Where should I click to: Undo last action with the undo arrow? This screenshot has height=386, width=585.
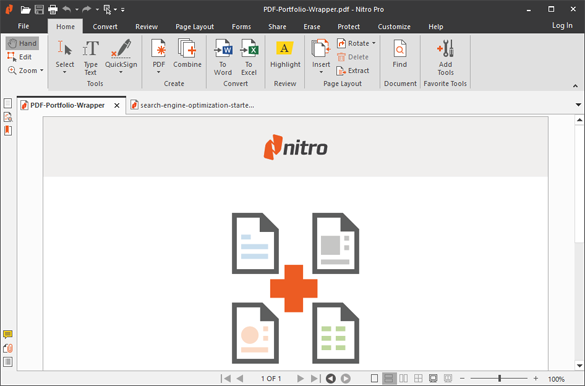(x=67, y=9)
